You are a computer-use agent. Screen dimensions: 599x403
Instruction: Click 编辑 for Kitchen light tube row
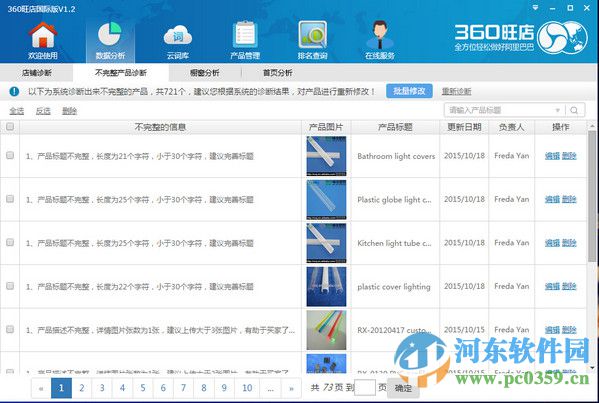click(552, 243)
